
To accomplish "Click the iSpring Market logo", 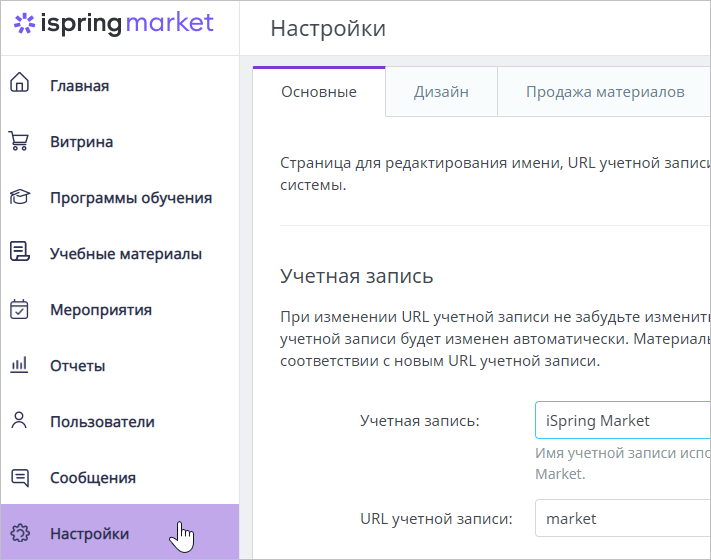I will (113, 24).
